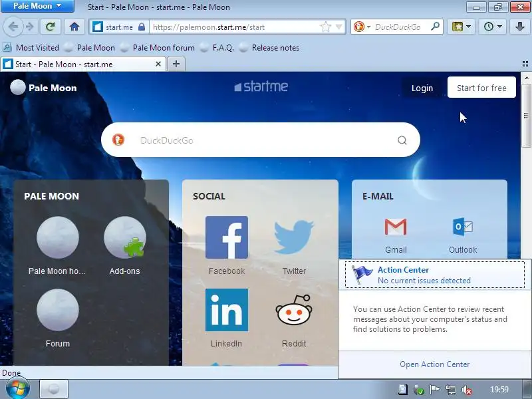Click the muted volume tray icon
The height and width of the screenshot is (399, 532).
pos(467,390)
